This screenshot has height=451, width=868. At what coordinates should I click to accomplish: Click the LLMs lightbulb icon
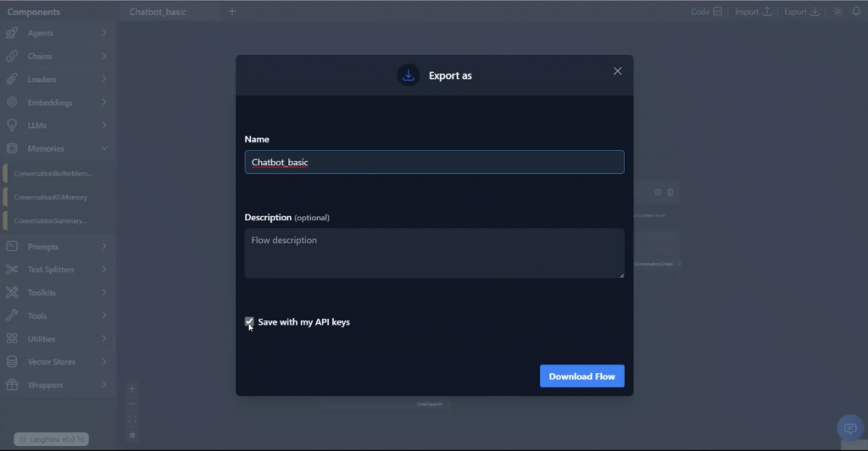coord(12,125)
